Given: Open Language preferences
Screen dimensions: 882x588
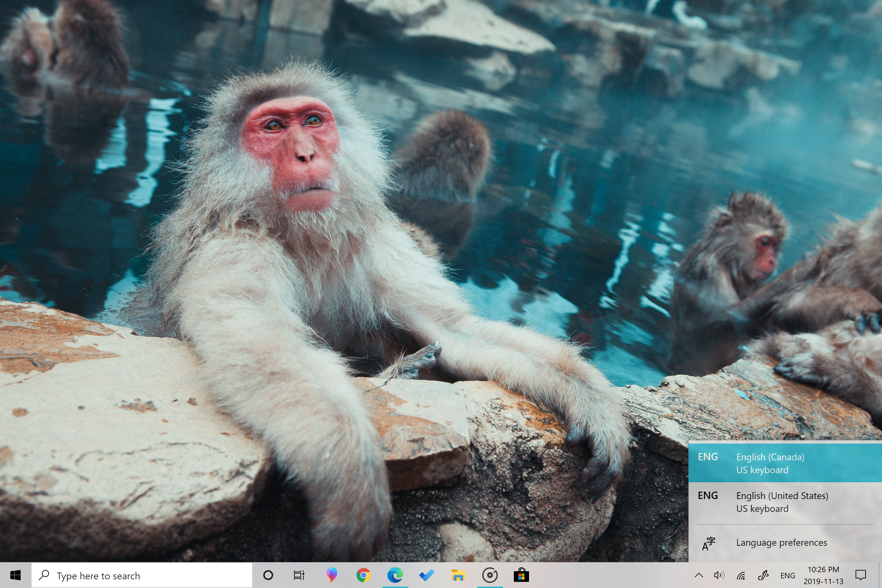Looking at the screenshot, I should [x=781, y=543].
